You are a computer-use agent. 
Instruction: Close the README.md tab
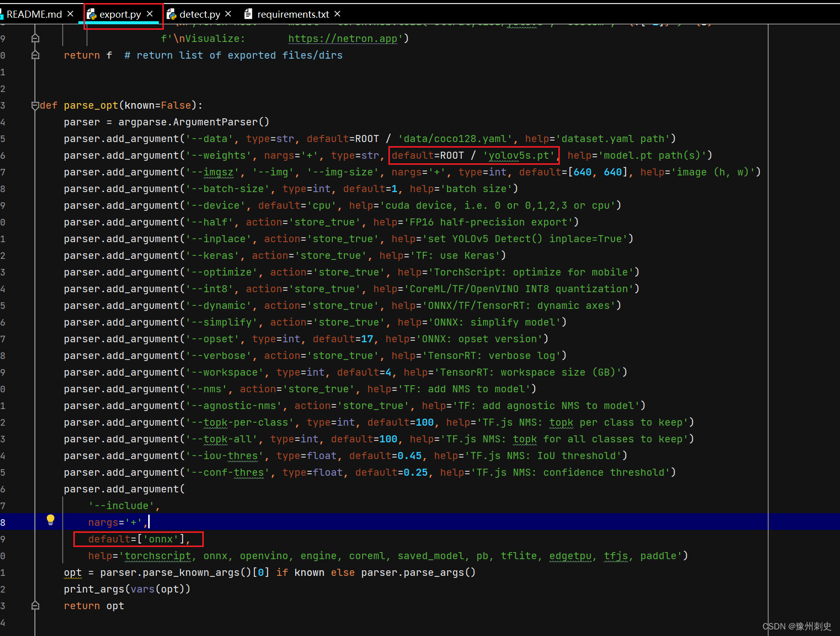[x=70, y=14]
